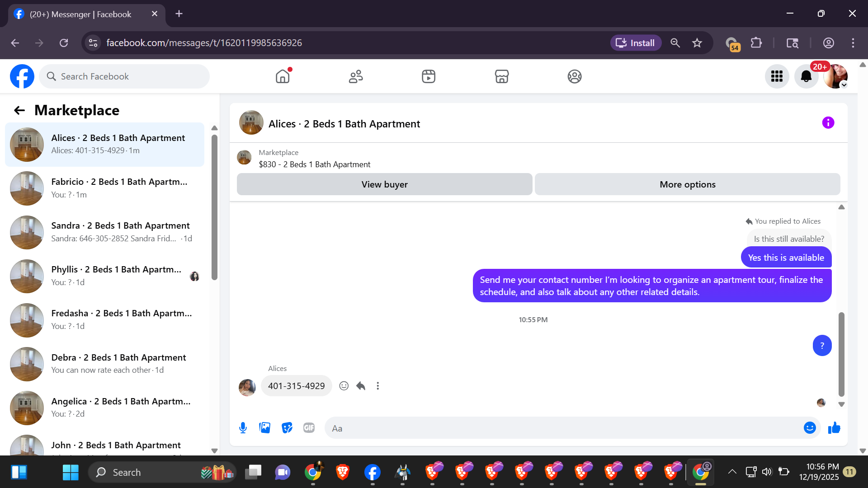Open the sticker picker icon
868x488 pixels.
point(287,427)
